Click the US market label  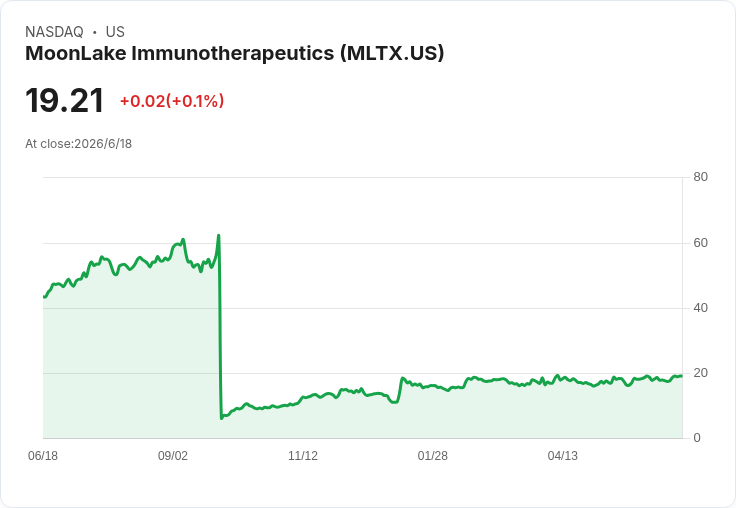(x=115, y=32)
